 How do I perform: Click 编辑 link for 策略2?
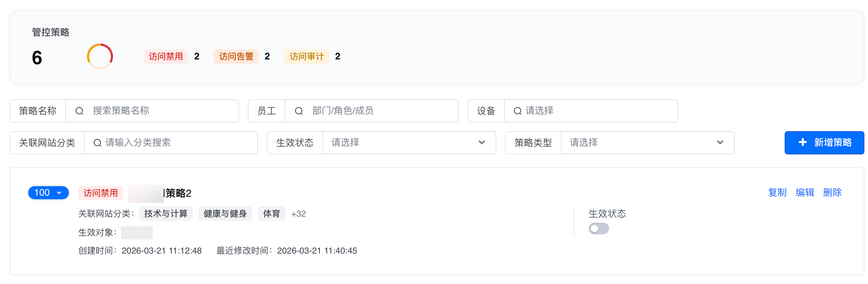click(x=805, y=192)
